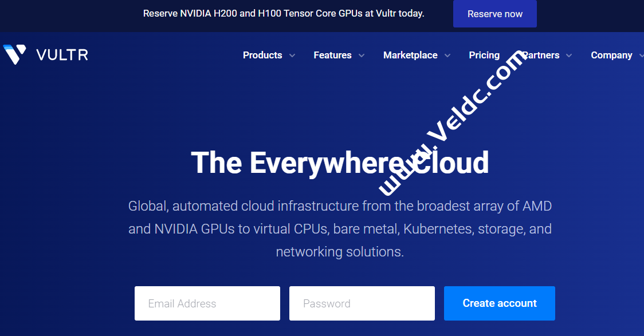Open the Company menu
This screenshot has width=644, height=336.
click(611, 55)
